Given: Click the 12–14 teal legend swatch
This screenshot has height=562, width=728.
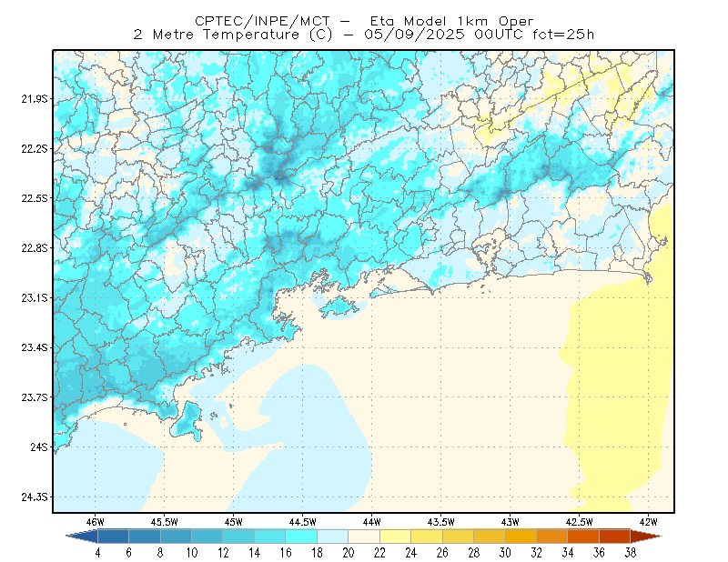Looking at the screenshot, I should pos(238,536).
